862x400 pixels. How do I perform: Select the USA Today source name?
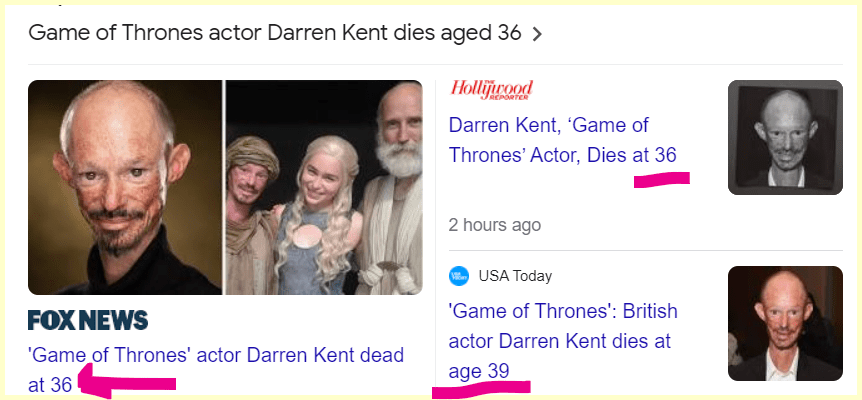(x=515, y=276)
